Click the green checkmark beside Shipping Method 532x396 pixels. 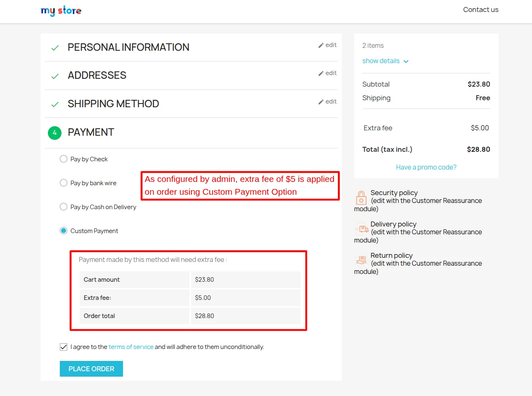click(55, 104)
